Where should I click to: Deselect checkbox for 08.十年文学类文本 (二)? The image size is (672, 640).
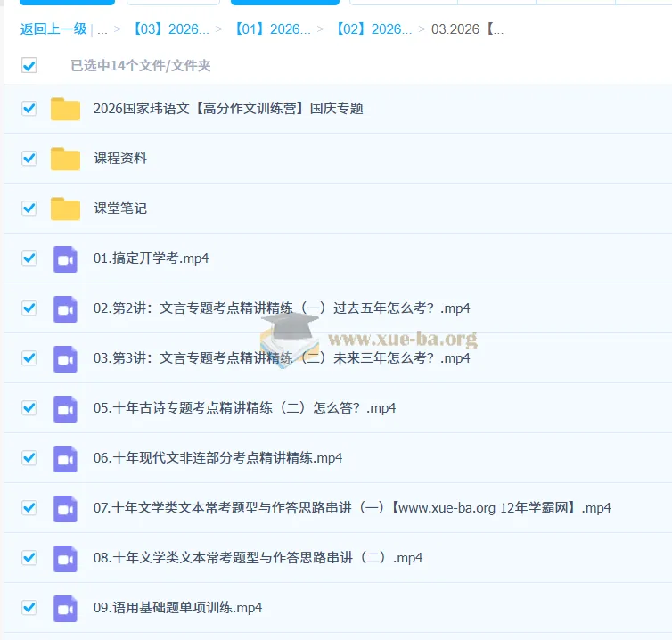[29, 558]
